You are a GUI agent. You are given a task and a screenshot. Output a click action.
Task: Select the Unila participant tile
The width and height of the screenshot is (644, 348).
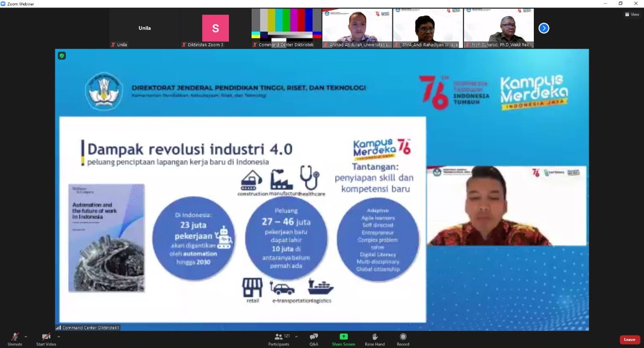pyautogui.click(x=144, y=28)
